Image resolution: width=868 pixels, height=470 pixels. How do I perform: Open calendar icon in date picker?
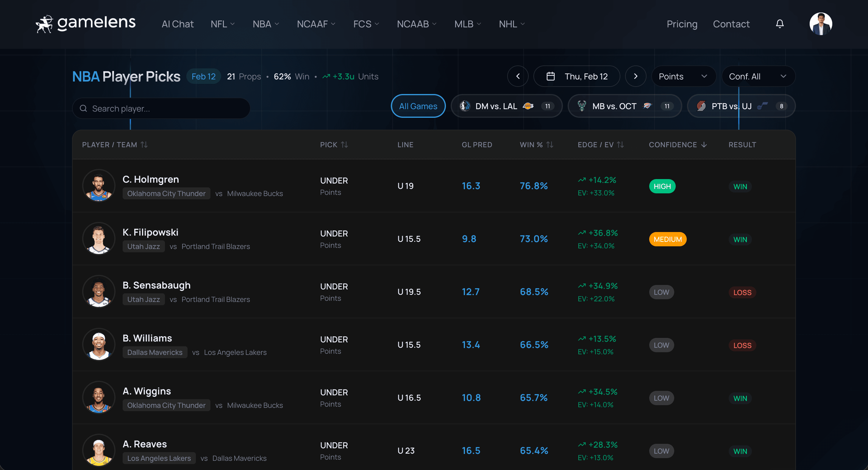(x=551, y=76)
